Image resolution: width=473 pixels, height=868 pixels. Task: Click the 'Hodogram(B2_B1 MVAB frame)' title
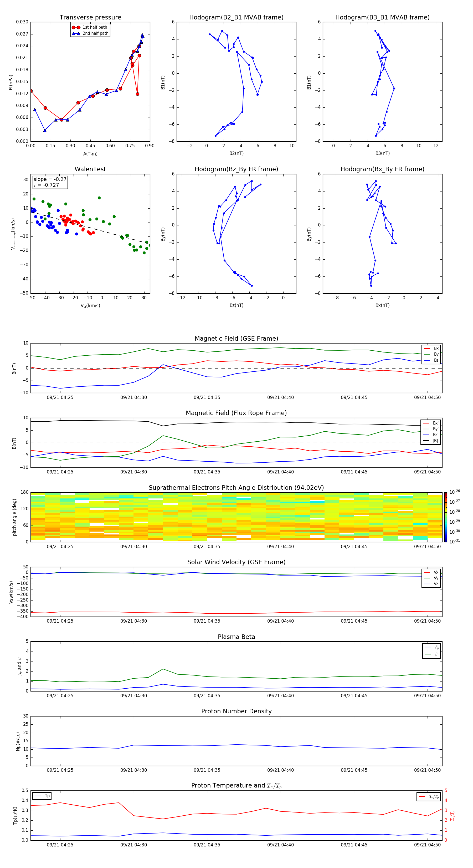tap(236, 18)
